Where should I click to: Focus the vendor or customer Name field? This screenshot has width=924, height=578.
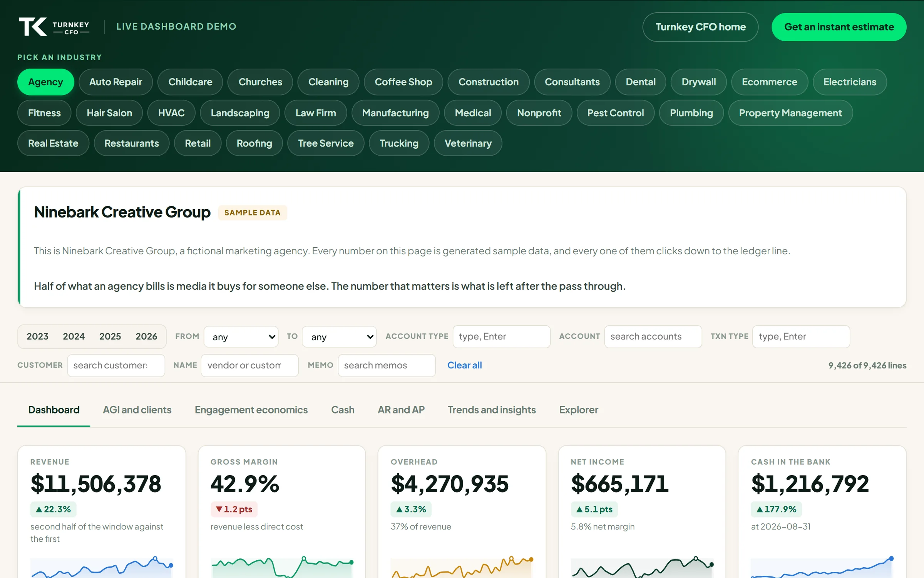point(249,366)
